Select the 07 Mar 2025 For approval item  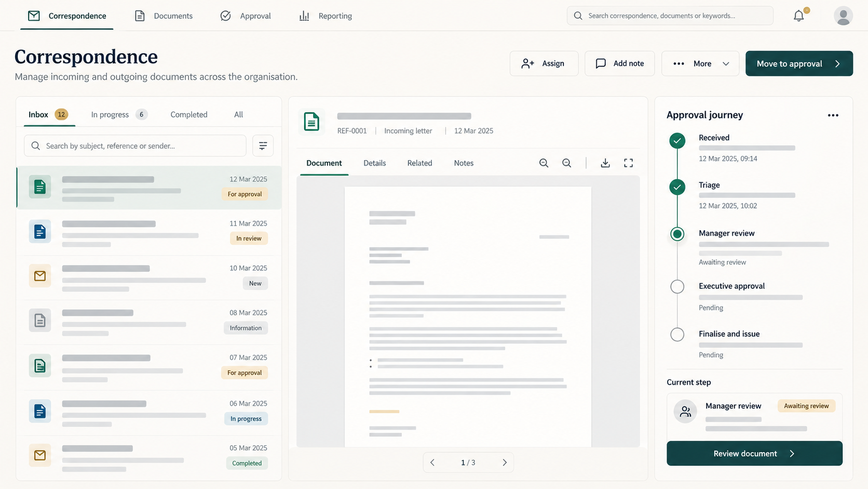click(x=149, y=367)
